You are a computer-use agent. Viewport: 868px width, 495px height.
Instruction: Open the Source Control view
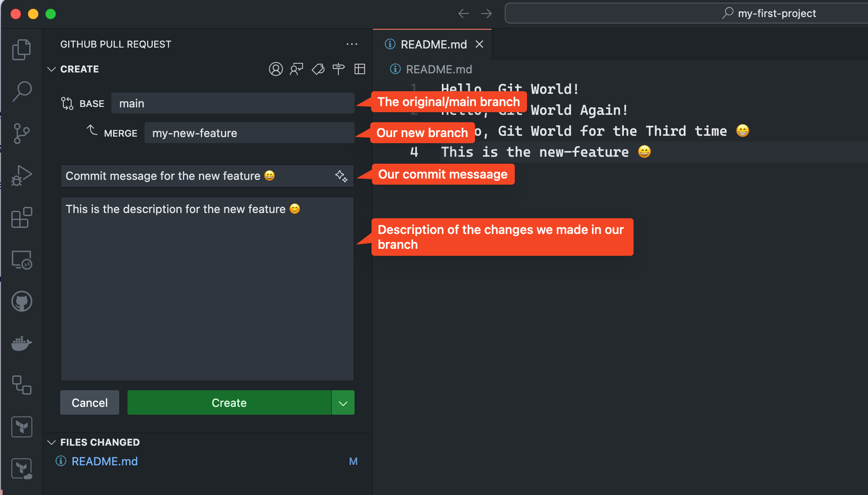(x=21, y=134)
